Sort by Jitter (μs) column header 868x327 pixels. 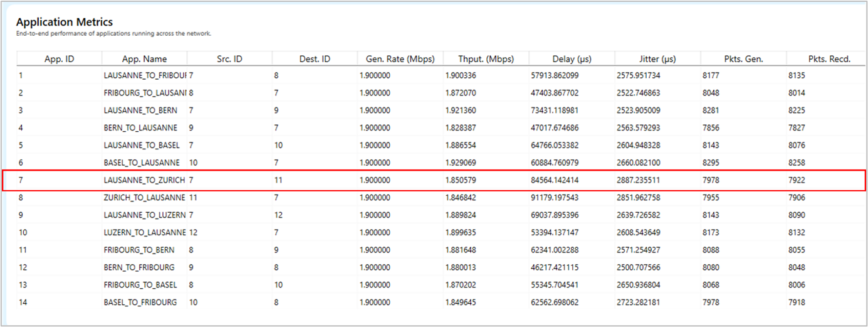tap(657, 59)
